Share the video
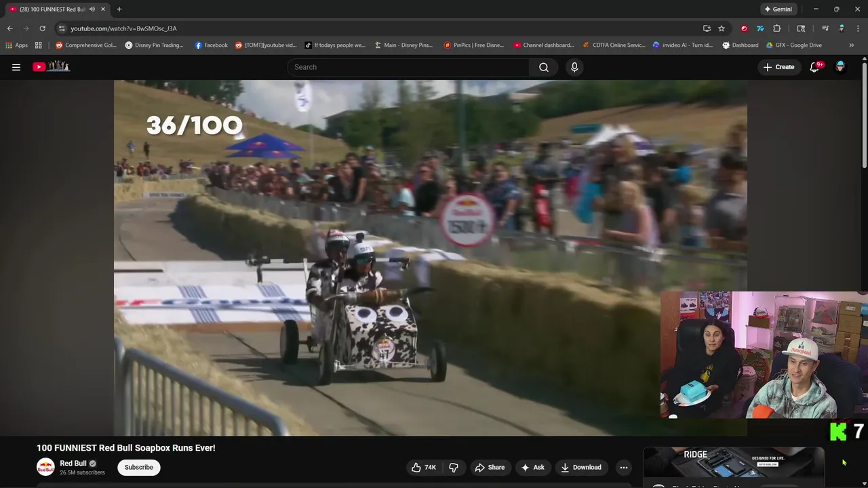This screenshot has height=488, width=868. pos(490,467)
